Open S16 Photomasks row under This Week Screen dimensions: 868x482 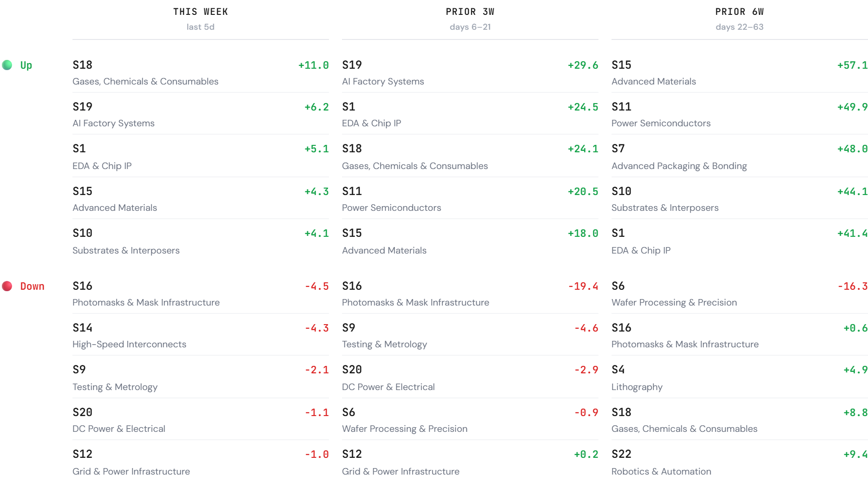pos(201,293)
